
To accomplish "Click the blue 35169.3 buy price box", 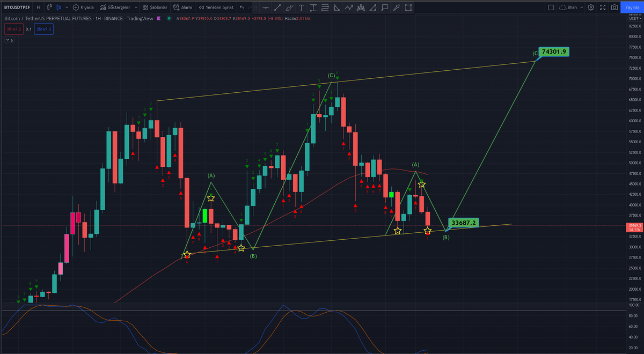I will [x=43, y=29].
